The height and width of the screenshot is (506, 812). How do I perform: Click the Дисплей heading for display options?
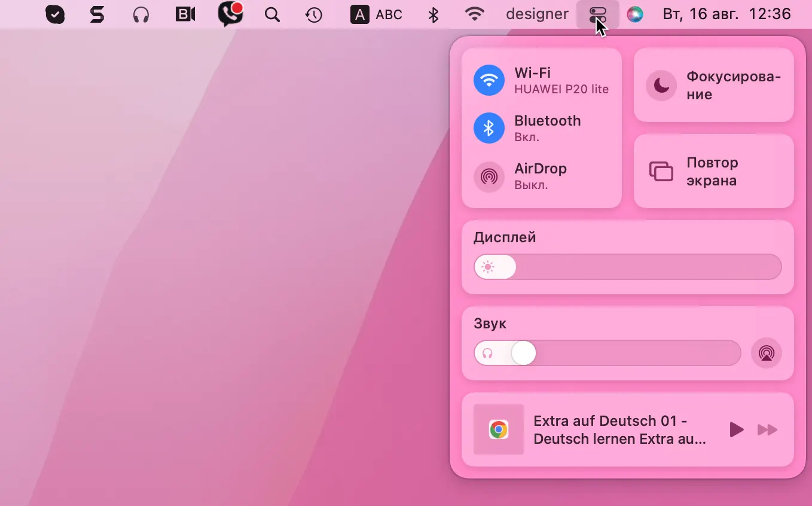coord(505,237)
